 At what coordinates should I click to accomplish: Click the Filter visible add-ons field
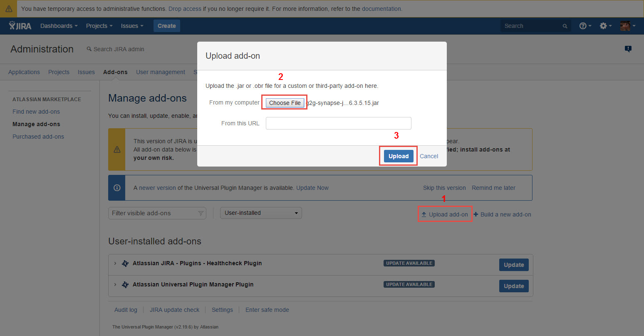[x=153, y=213]
